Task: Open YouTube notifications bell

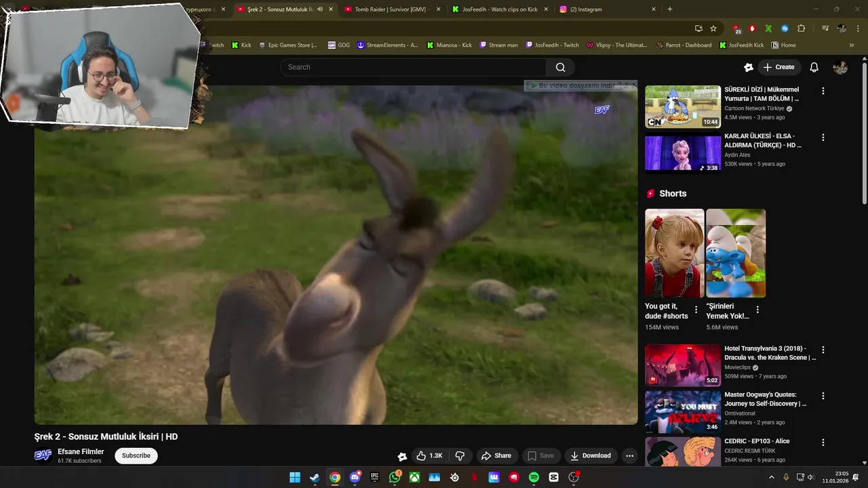Action: 814,67
